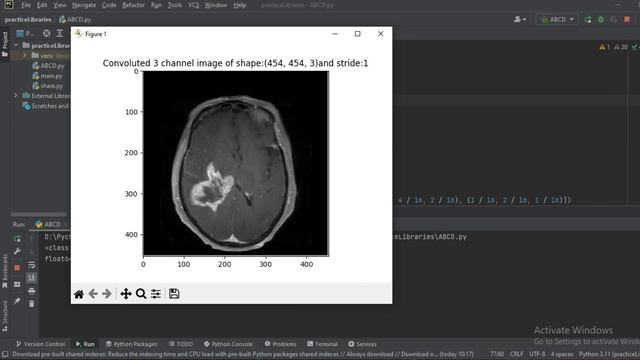Toggle soft-wrap in Run console
The width and height of the screenshot is (640, 360).
click(31, 266)
